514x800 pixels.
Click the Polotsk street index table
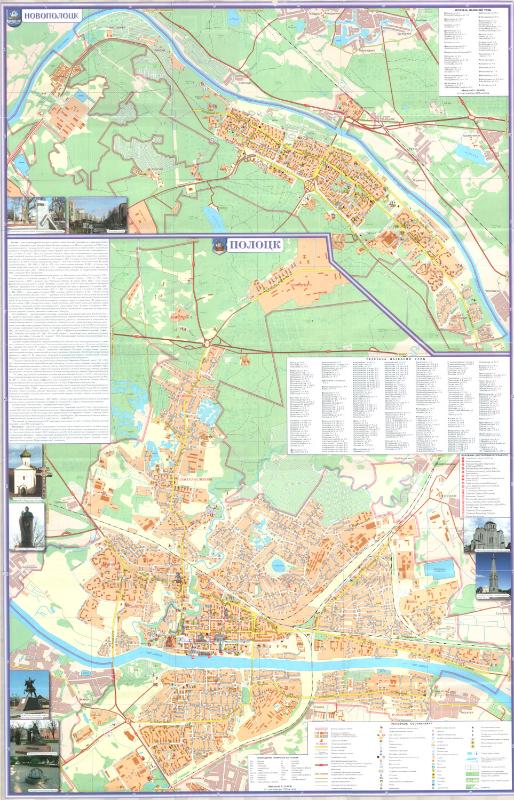tap(397, 405)
